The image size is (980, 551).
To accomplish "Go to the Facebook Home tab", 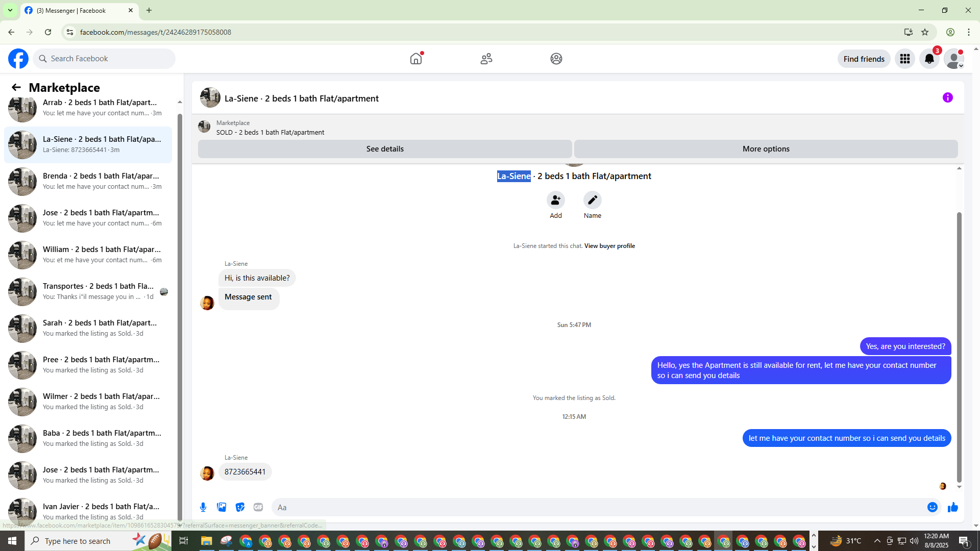I will coord(416,59).
